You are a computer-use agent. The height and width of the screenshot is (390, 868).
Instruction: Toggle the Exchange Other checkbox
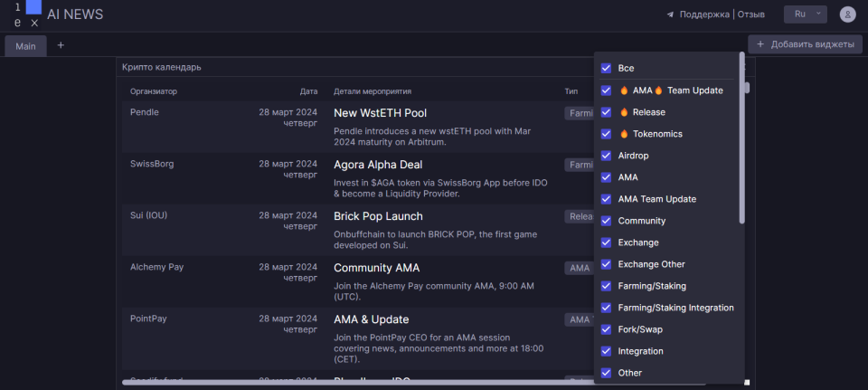(x=606, y=264)
